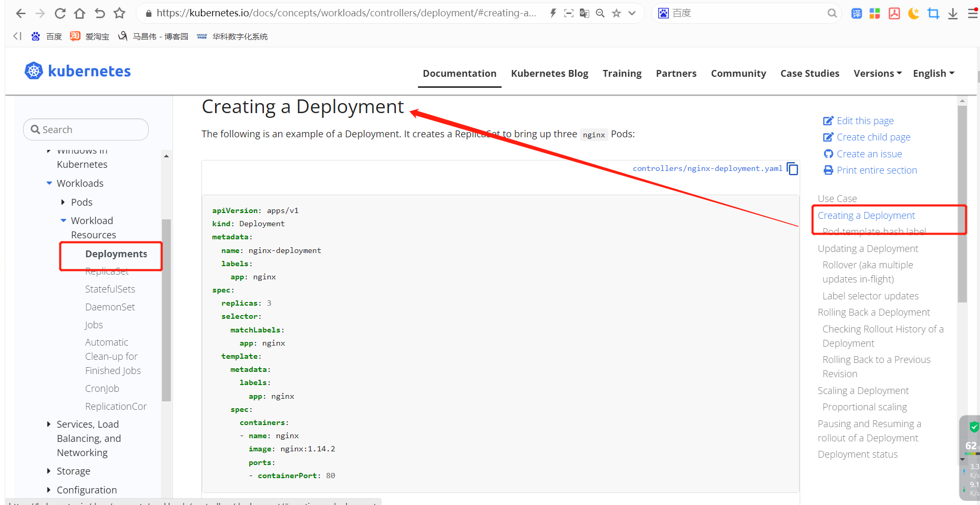Open the Partners nav item
The height and width of the screenshot is (505, 980).
676,74
